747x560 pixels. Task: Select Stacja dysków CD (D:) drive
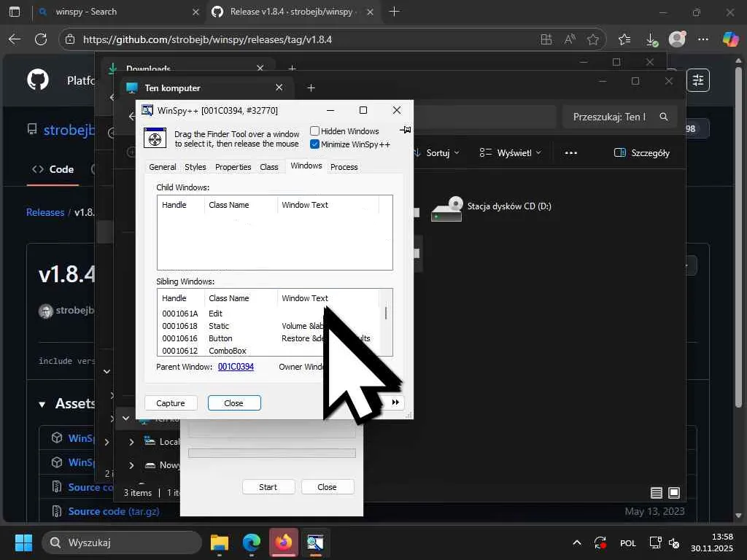pyautogui.click(x=491, y=209)
